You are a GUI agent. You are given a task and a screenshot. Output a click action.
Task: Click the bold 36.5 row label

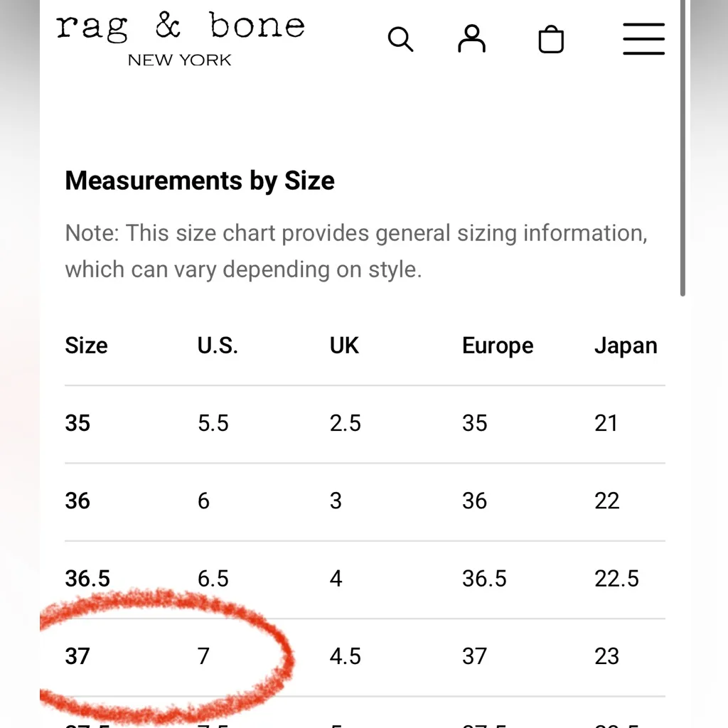(x=87, y=579)
